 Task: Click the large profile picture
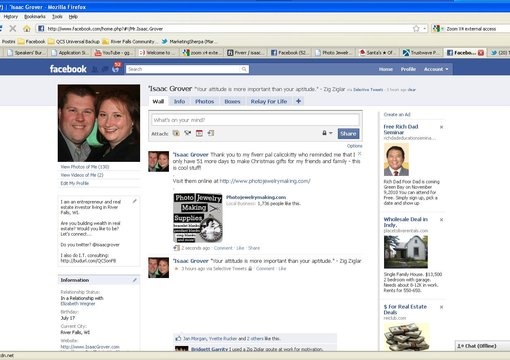99,123
